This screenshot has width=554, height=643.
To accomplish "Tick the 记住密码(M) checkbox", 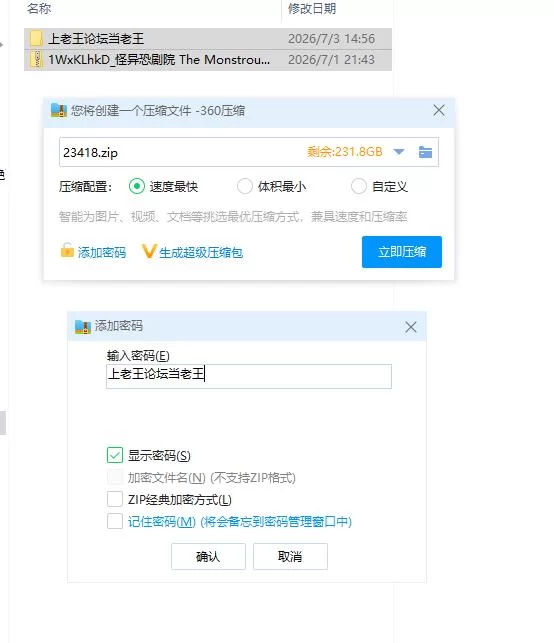I will [115, 521].
